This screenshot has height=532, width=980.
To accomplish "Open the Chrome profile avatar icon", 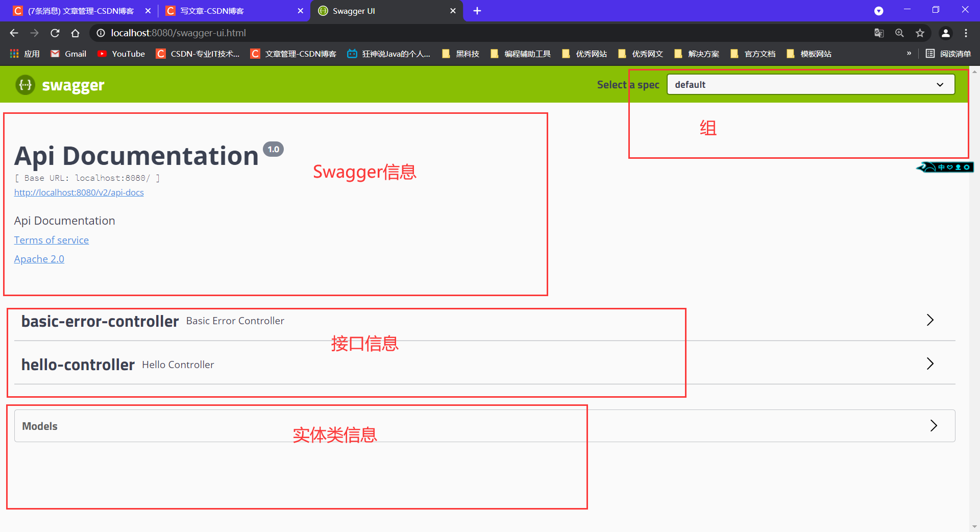I will [945, 33].
